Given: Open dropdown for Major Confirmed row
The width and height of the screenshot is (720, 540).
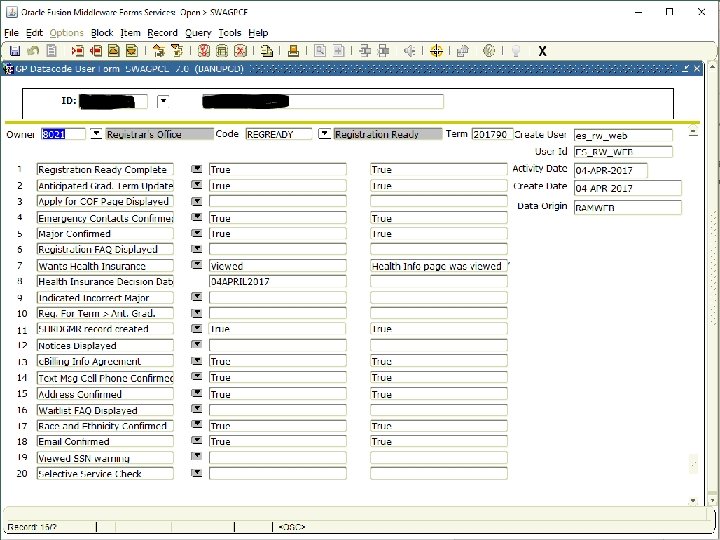Looking at the screenshot, I should click(x=197, y=233).
